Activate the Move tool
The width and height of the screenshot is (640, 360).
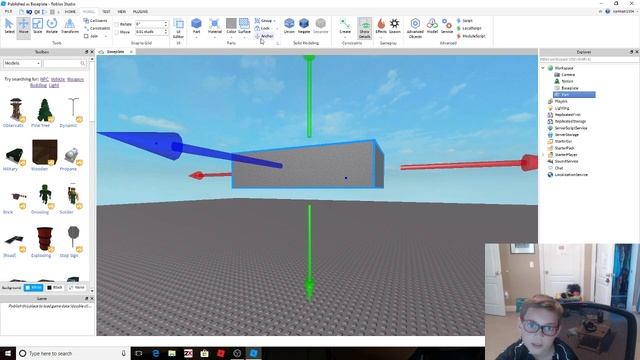click(x=24, y=27)
